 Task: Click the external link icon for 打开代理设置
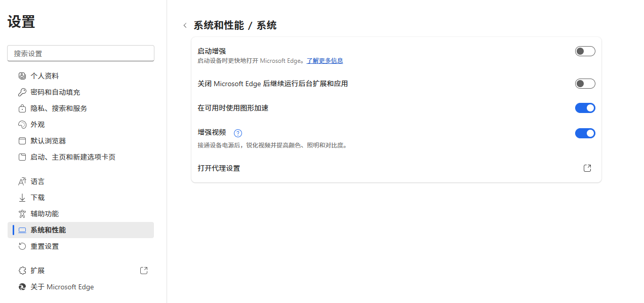click(x=587, y=168)
